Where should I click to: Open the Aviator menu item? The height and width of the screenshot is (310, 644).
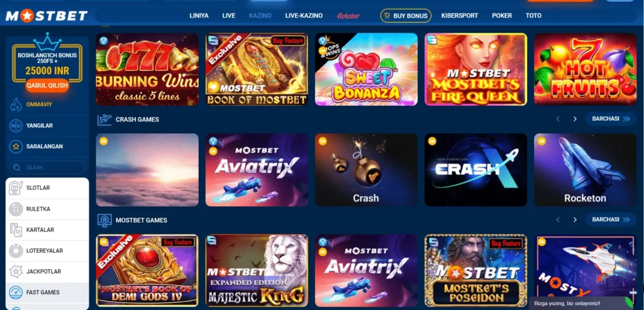(x=348, y=16)
